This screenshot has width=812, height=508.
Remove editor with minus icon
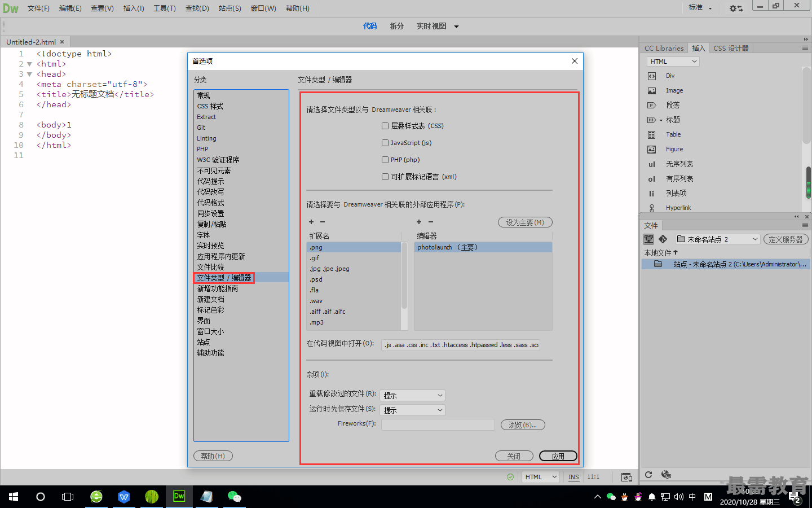coord(431,222)
